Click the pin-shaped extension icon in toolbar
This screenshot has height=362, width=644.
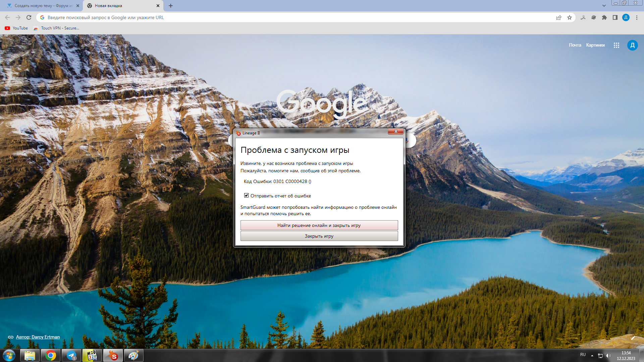(583, 17)
